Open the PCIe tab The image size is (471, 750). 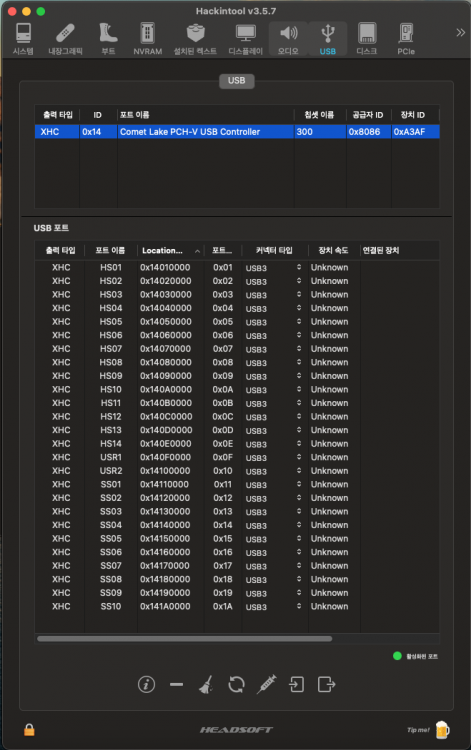click(406, 39)
